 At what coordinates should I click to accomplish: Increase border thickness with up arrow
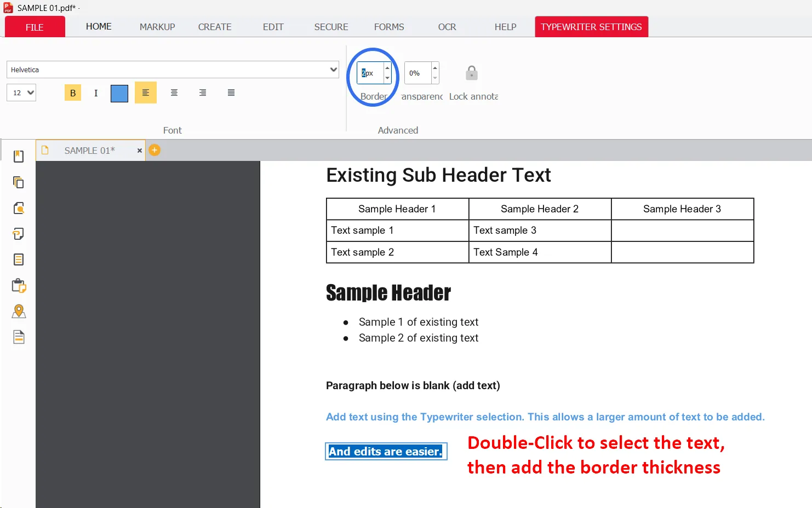pos(387,68)
